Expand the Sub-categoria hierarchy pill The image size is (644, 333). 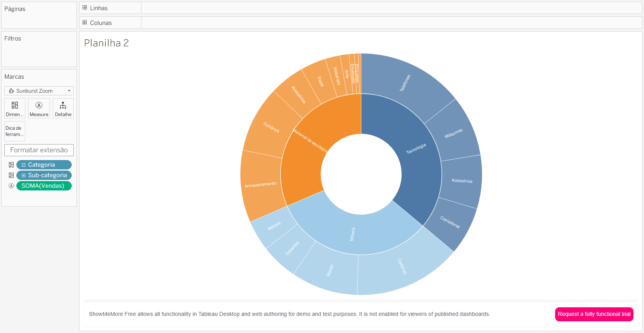(x=23, y=175)
